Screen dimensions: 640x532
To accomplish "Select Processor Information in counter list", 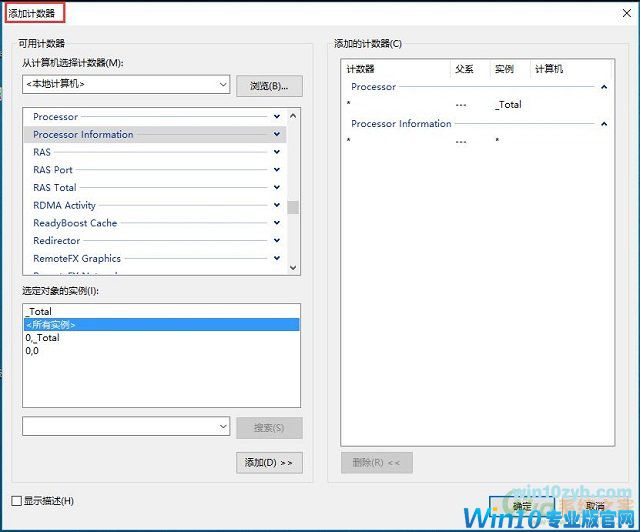I will click(x=155, y=134).
